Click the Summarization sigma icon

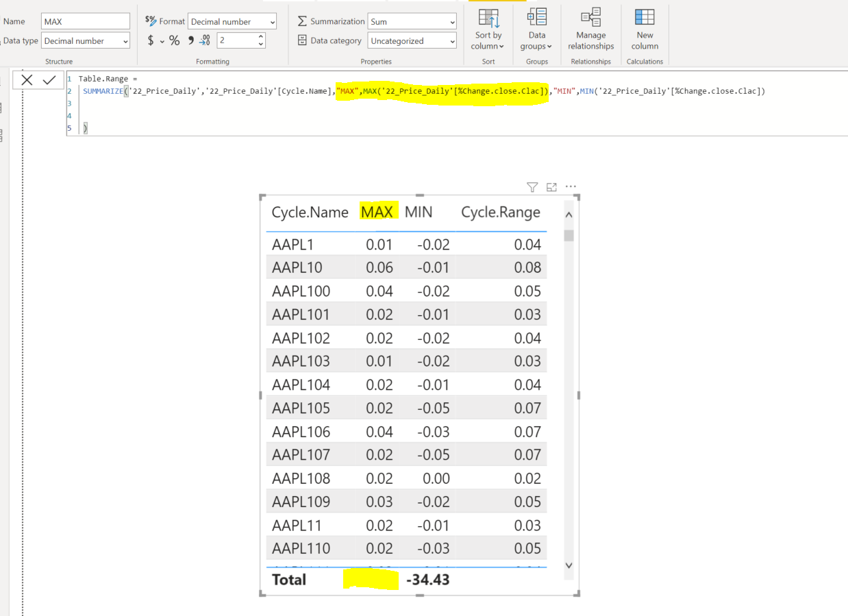click(302, 22)
